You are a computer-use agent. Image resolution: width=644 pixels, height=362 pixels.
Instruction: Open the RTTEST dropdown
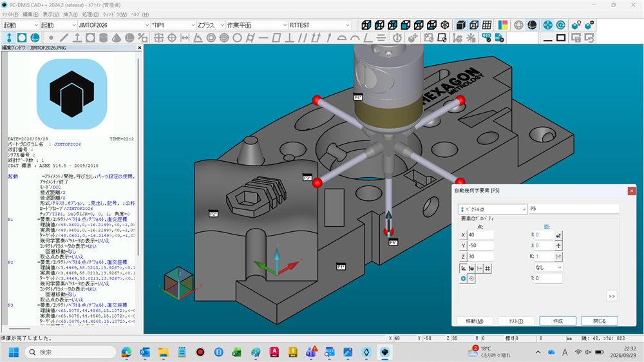tap(319, 25)
